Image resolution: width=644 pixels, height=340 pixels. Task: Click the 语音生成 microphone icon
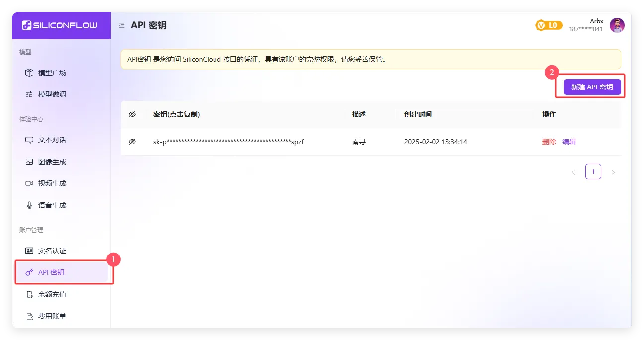29,205
